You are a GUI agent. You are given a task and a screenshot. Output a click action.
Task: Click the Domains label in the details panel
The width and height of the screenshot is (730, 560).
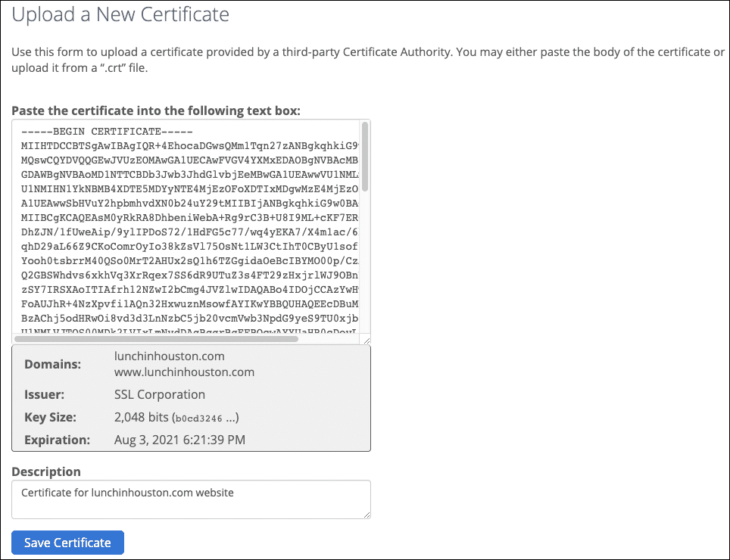(52, 364)
